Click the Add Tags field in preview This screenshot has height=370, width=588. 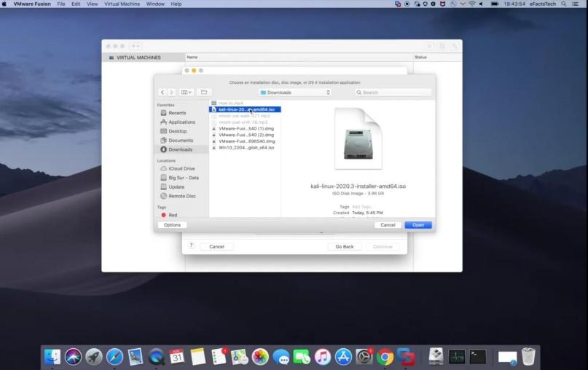click(x=362, y=207)
